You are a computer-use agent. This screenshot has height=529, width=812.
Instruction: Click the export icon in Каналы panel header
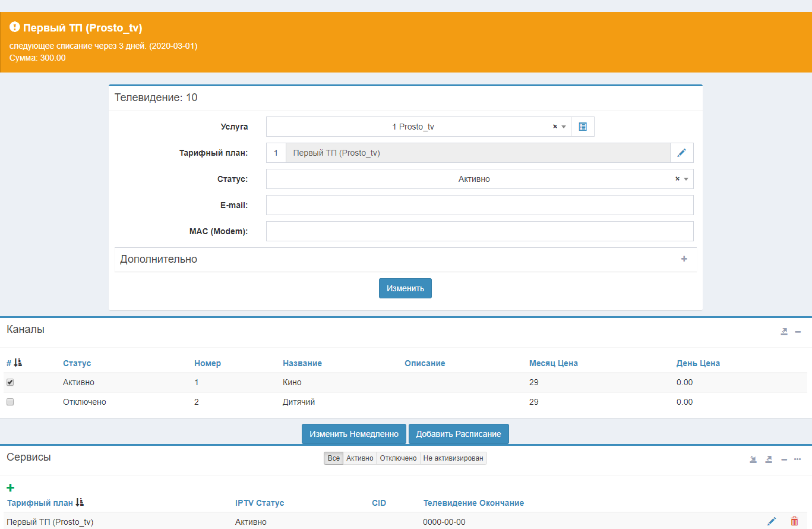point(784,332)
